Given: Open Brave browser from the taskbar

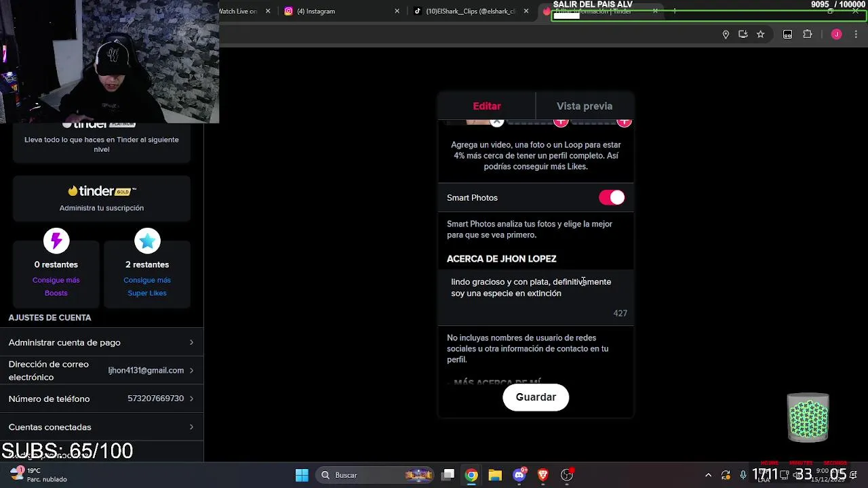Looking at the screenshot, I should pyautogui.click(x=542, y=475).
